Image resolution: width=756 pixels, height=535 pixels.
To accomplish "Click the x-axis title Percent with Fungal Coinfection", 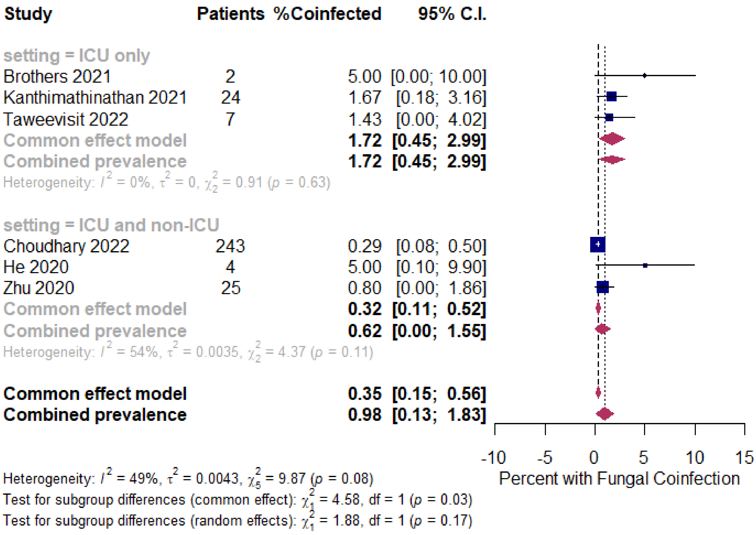I will point(619,478).
